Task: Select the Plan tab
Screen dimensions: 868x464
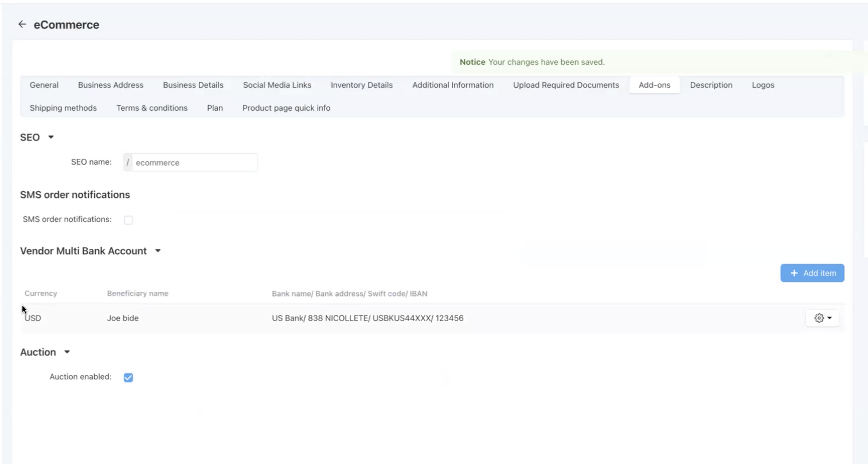Action: pos(215,108)
